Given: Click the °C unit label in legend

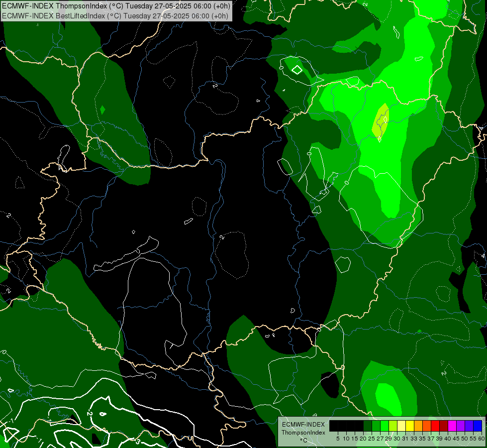Looking at the screenshot, I should (x=304, y=441).
